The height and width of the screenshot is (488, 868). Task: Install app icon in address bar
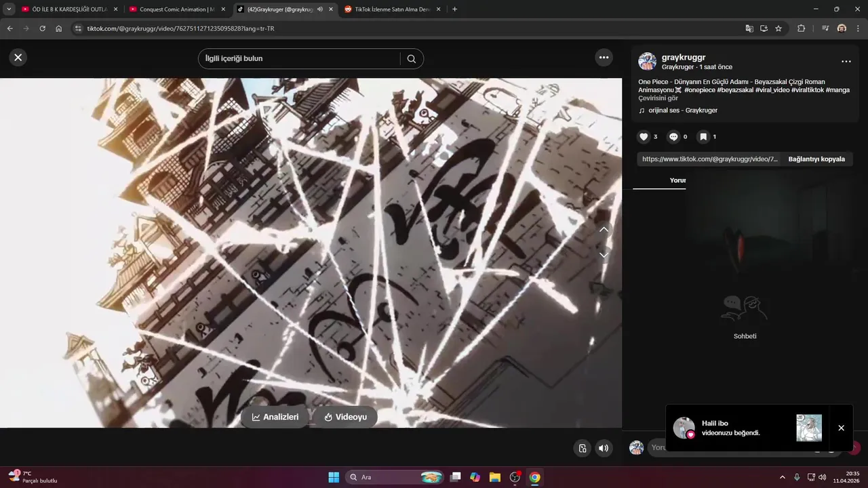click(764, 28)
